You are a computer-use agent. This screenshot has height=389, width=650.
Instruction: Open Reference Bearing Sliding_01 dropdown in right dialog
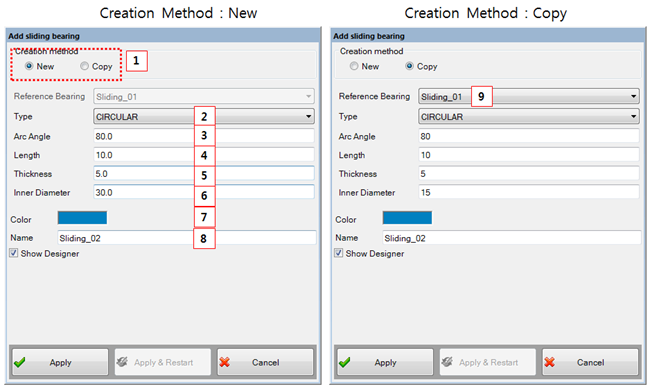[529, 96]
